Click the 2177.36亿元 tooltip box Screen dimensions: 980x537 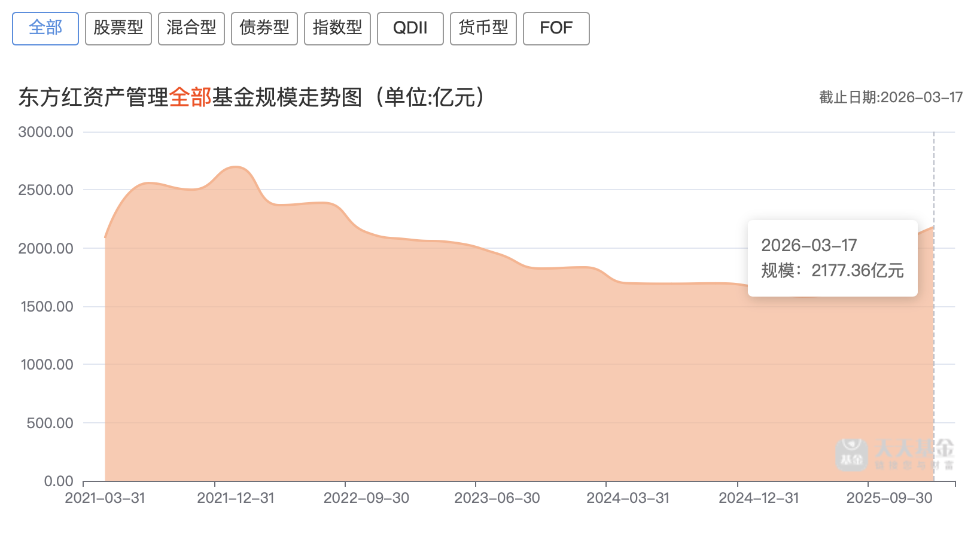pyautogui.click(x=832, y=258)
